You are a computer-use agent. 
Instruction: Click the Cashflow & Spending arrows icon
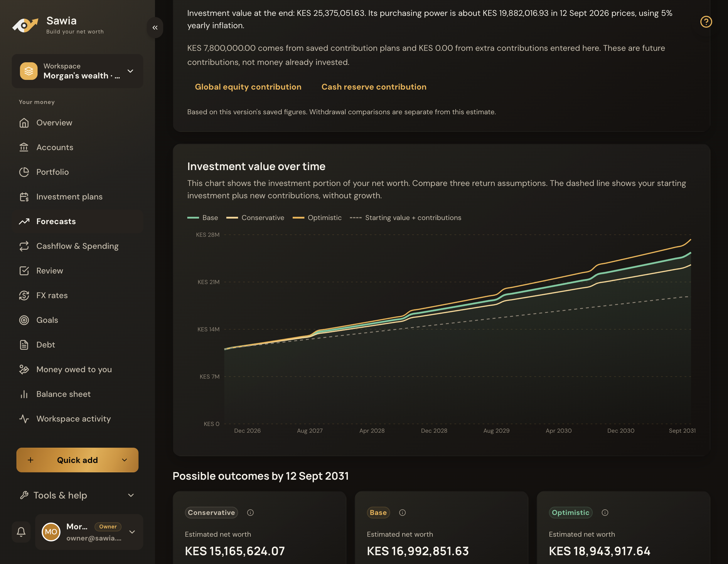coord(24,246)
